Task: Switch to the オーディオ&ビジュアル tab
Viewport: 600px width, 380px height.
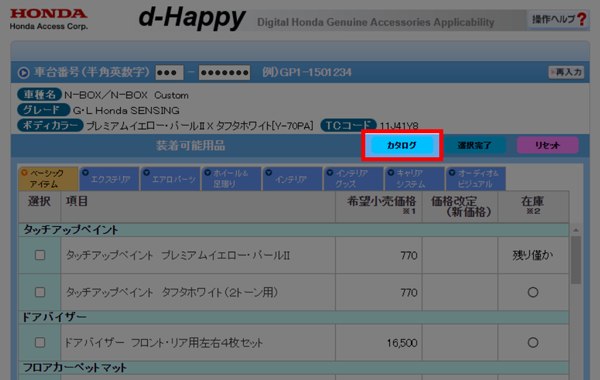Action: tap(476, 179)
